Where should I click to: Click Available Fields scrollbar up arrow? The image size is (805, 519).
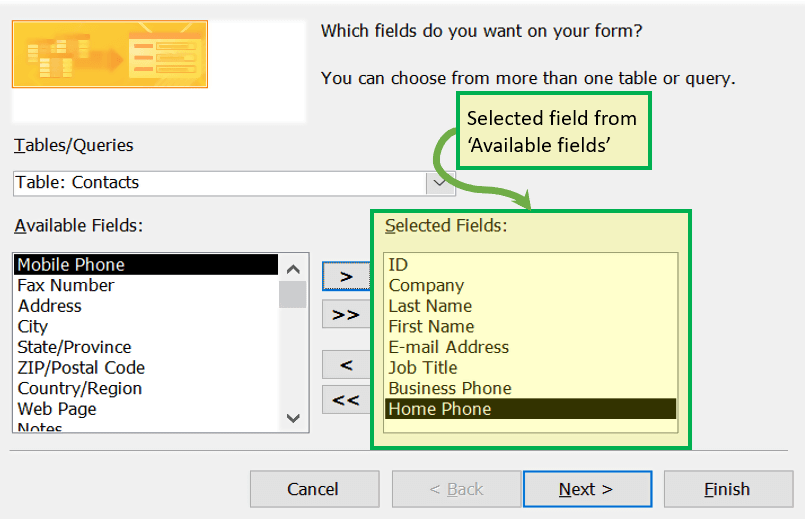coord(293,269)
